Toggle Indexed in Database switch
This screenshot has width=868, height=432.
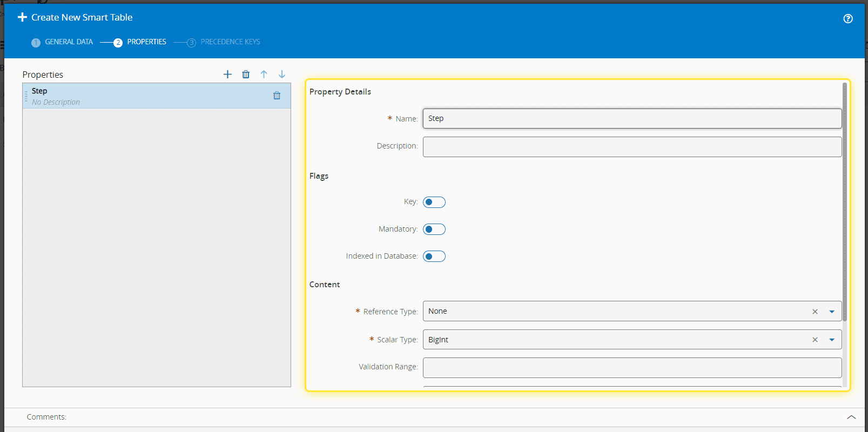pos(434,256)
